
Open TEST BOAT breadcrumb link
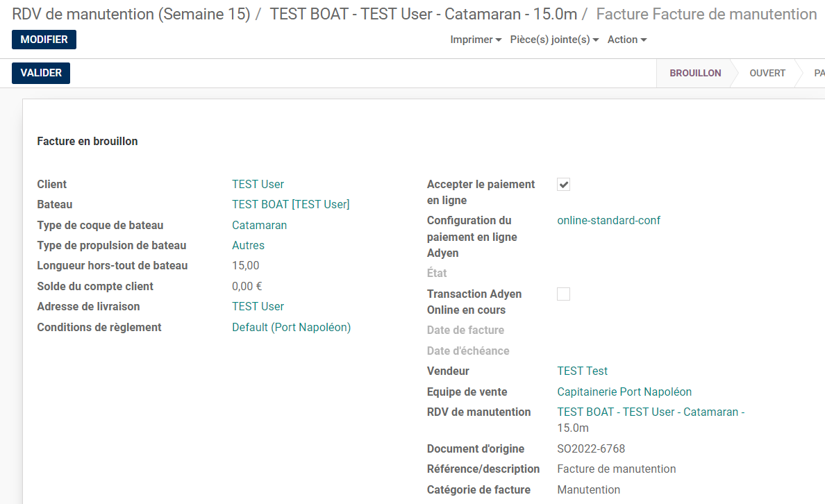point(423,14)
